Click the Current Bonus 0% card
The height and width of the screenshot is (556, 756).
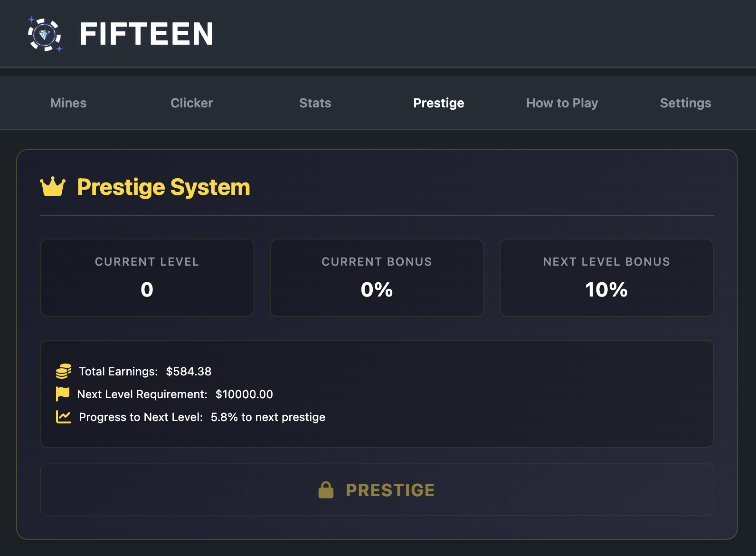click(x=377, y=278)
